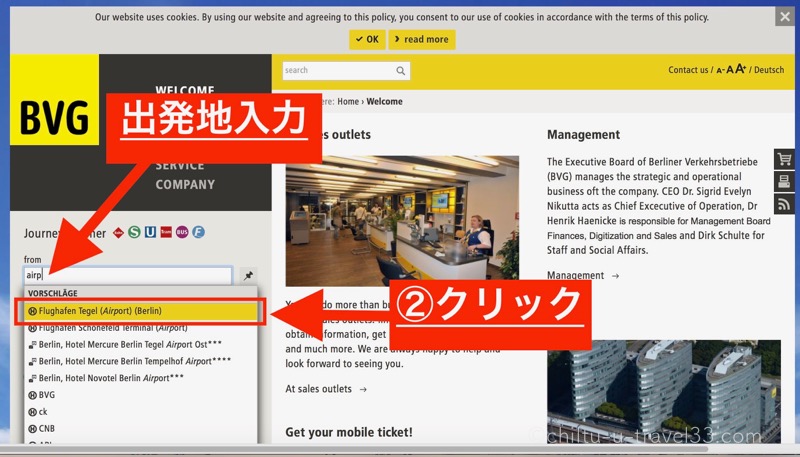Click the Management heading

[x=583, y=135]
